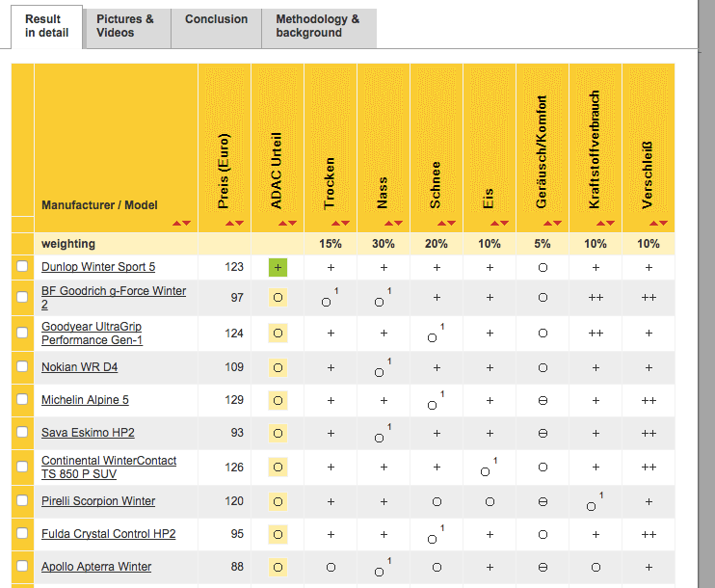Open the Conclusion tab

point(216,28)
